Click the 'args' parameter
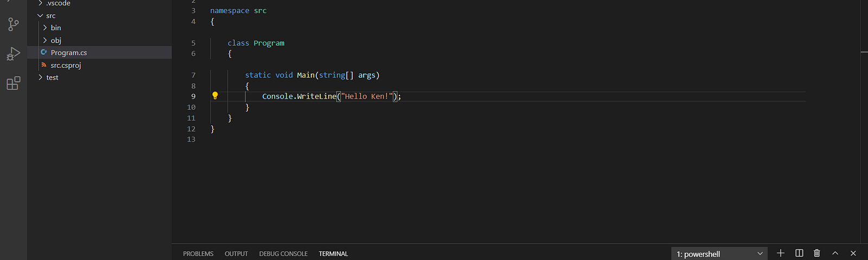 (x=366, y=75)
